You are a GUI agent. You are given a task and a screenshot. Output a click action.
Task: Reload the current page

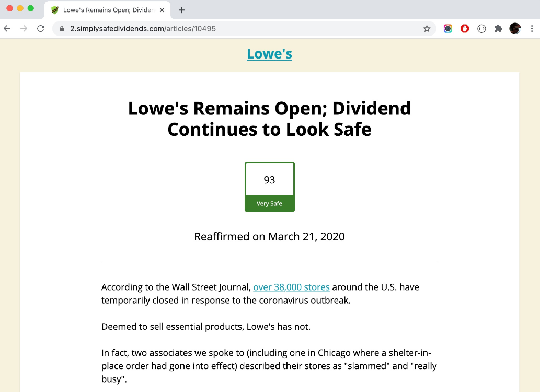(x=41, y=29)
